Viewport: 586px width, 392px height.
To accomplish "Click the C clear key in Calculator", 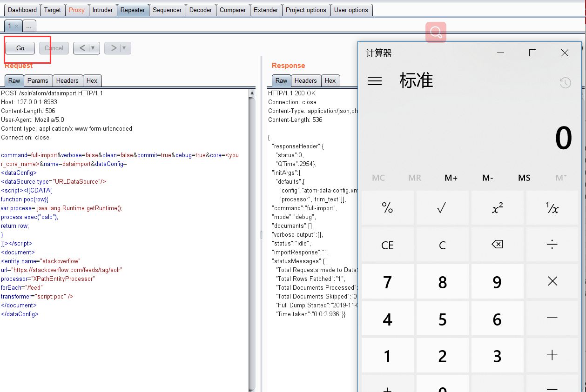I will pos(442,245).
